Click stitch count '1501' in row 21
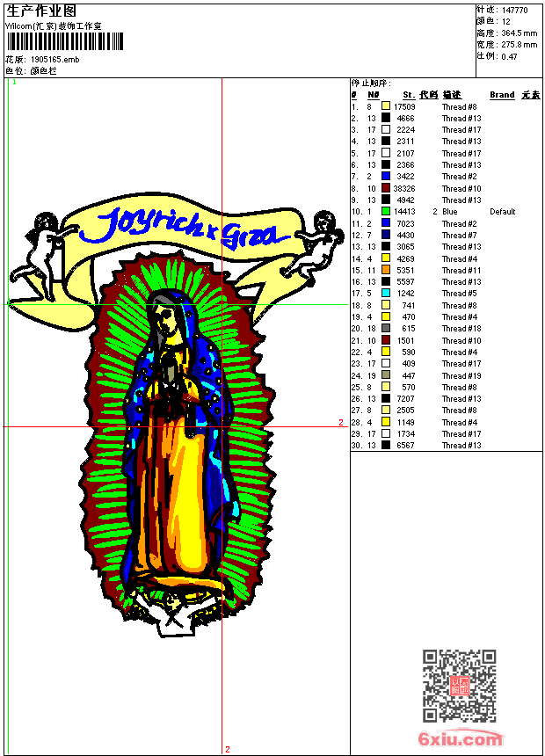Image resolution: width=545 pixels, height=756 pixels. (405, 340)
